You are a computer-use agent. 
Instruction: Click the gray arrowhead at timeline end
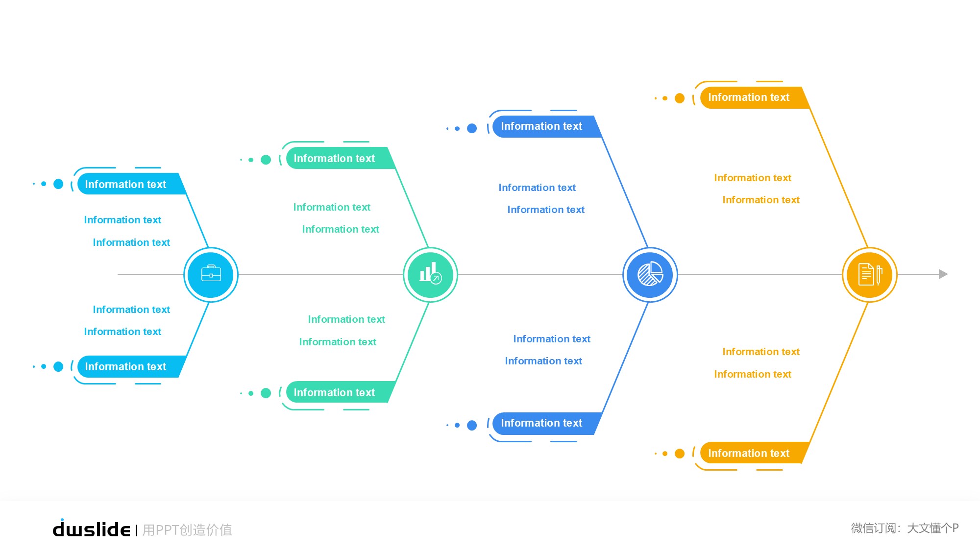point(943,274)
